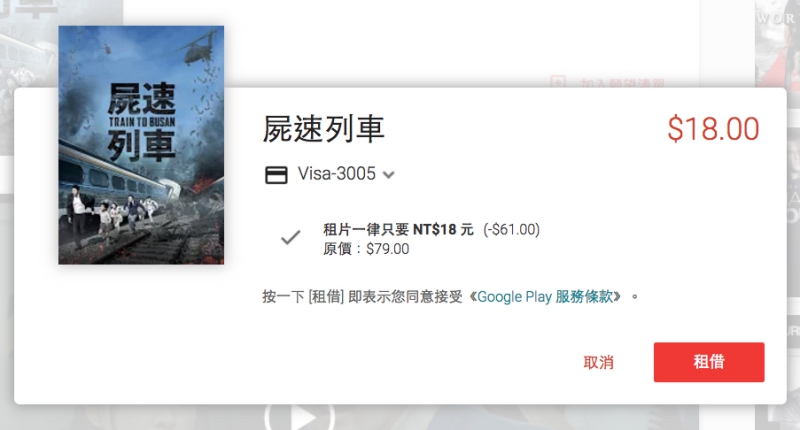Click the checkmark beside the NT$18 promotion
Viewport: 800px width, 430px height.
pyautogui.click(x=291, y=238)
